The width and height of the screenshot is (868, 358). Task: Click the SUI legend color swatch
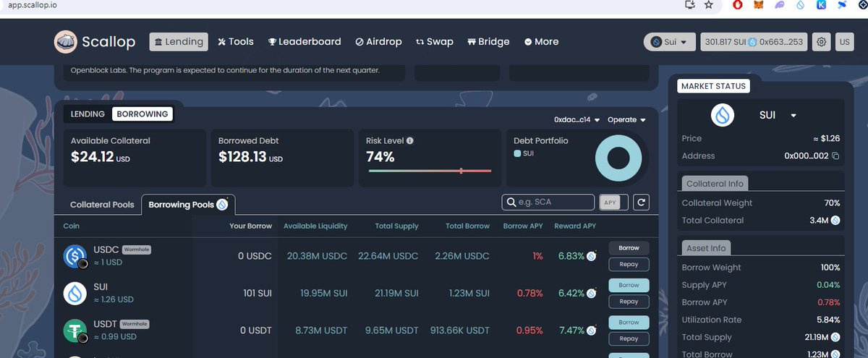(517, 154)
